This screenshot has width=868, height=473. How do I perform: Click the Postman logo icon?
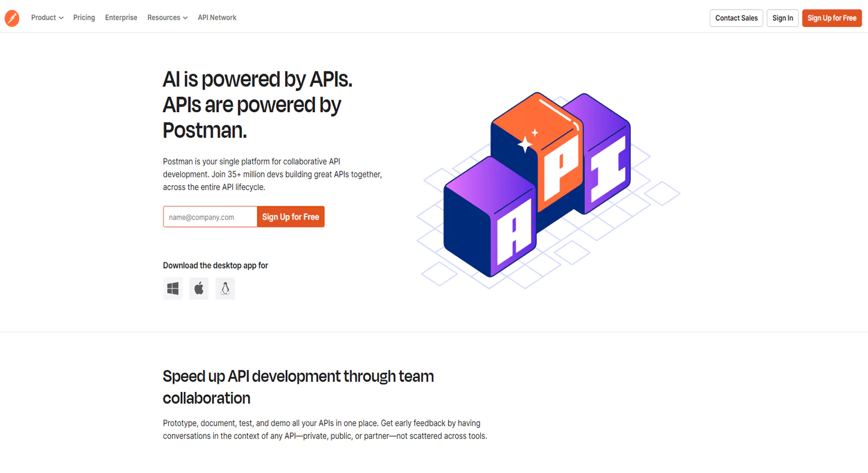pos(12,18)
